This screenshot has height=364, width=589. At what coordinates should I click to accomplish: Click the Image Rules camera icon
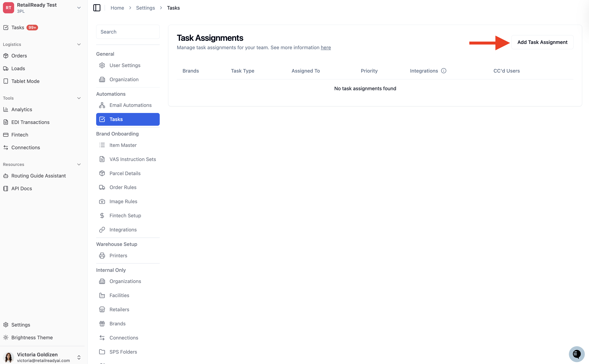102,201
